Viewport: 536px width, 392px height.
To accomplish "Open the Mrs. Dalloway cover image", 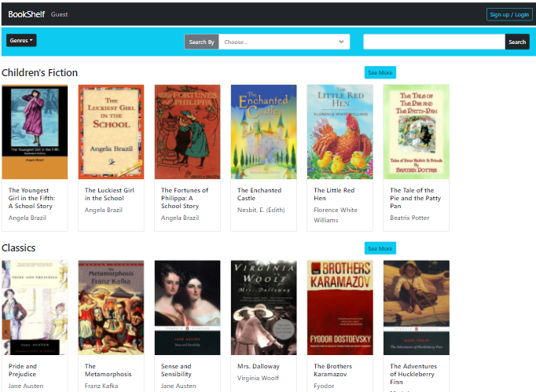I will pyautogui.click(x=263, y=308).
